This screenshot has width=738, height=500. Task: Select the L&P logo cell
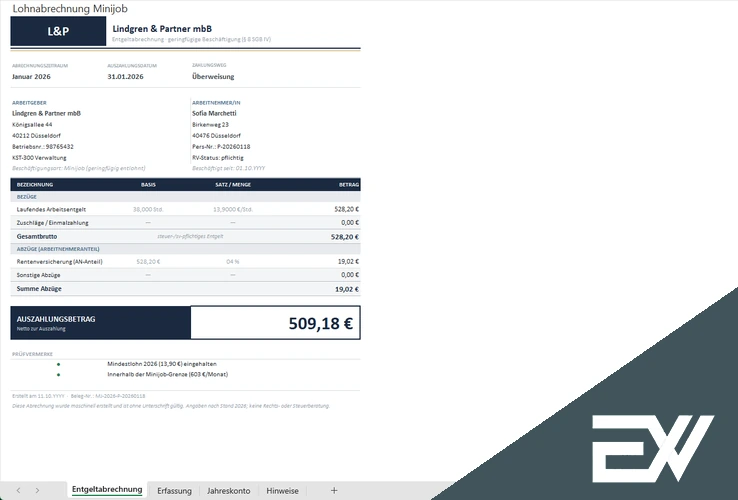pos(58,31)
